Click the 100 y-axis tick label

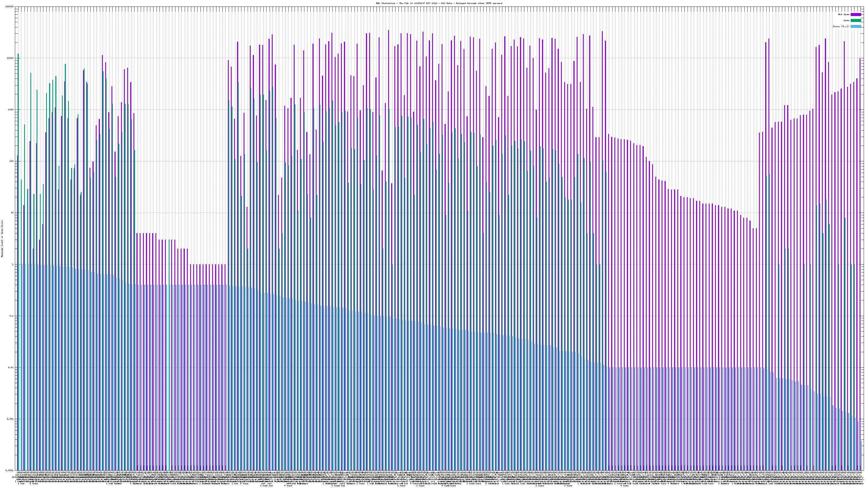(12, 161)
